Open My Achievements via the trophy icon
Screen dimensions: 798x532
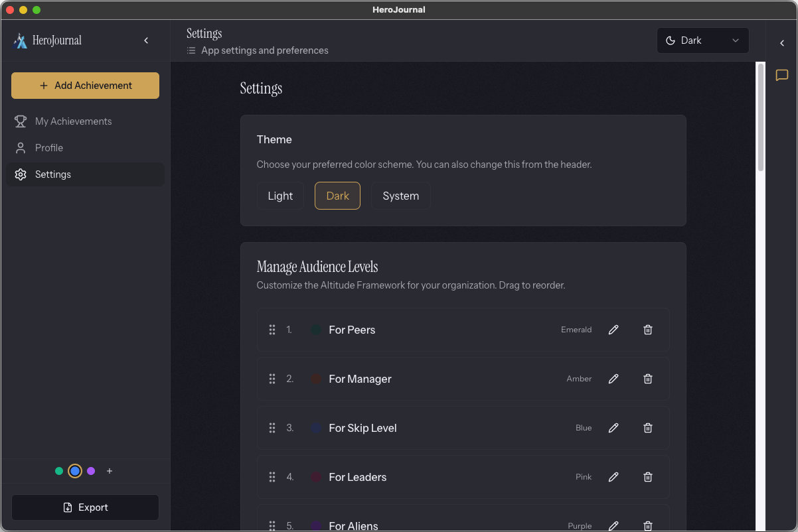[22, 121]
